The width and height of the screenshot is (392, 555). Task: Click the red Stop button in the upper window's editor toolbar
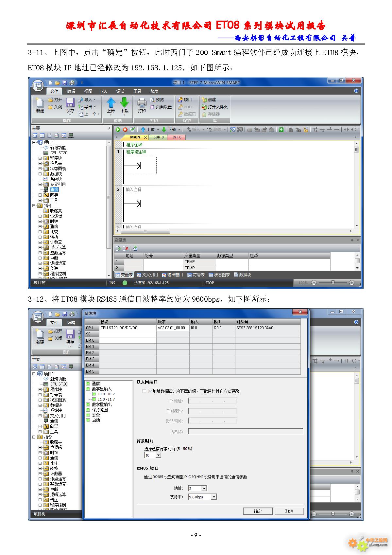coord(125,130)
